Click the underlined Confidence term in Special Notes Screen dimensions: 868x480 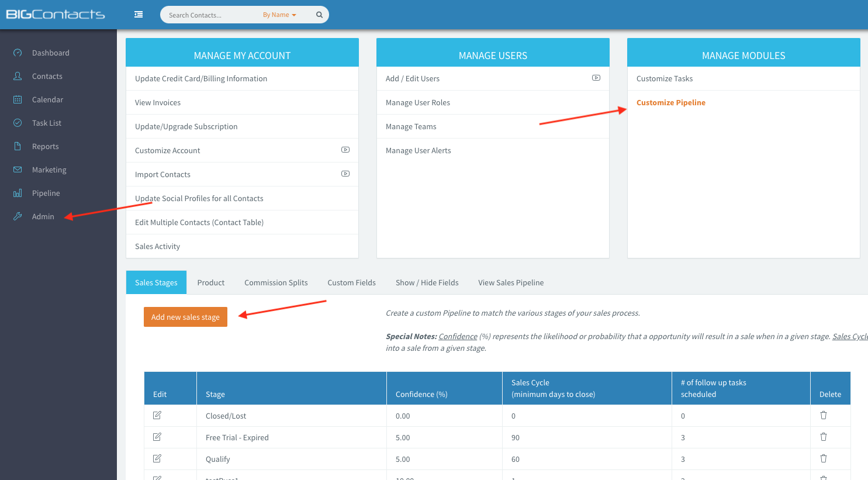(458, 336)
